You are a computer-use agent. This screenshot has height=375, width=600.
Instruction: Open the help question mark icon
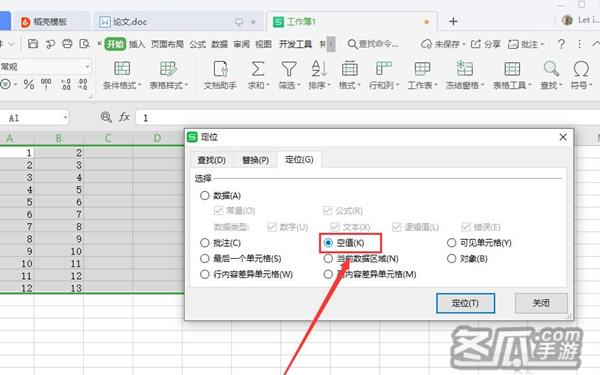[x=561, y=44]
